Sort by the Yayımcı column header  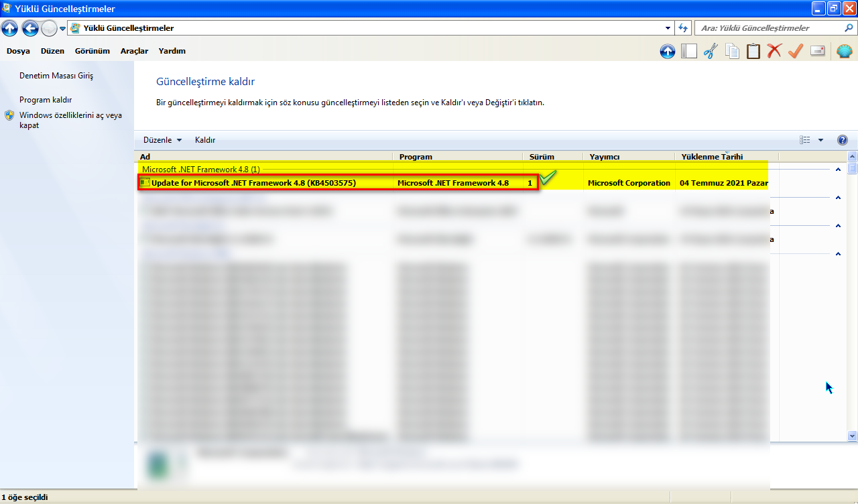[x=629, y=157]
